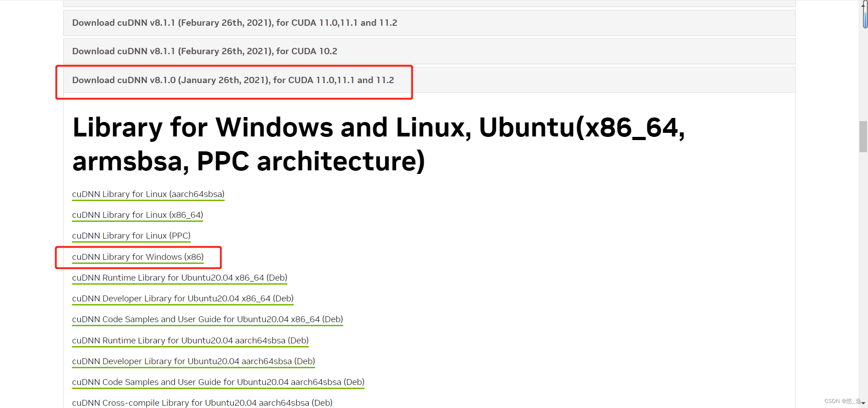Click the Library for Windows and Linux heading

click(379, 145)
